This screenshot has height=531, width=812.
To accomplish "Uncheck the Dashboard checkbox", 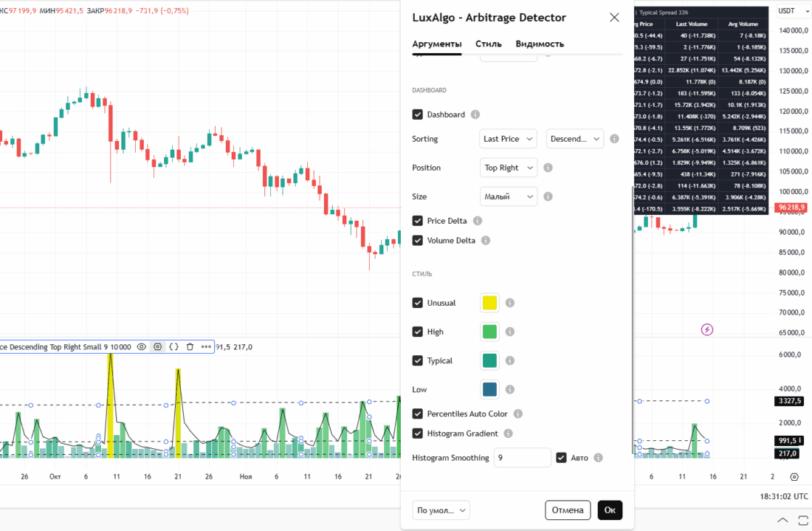I will point(417,114).
